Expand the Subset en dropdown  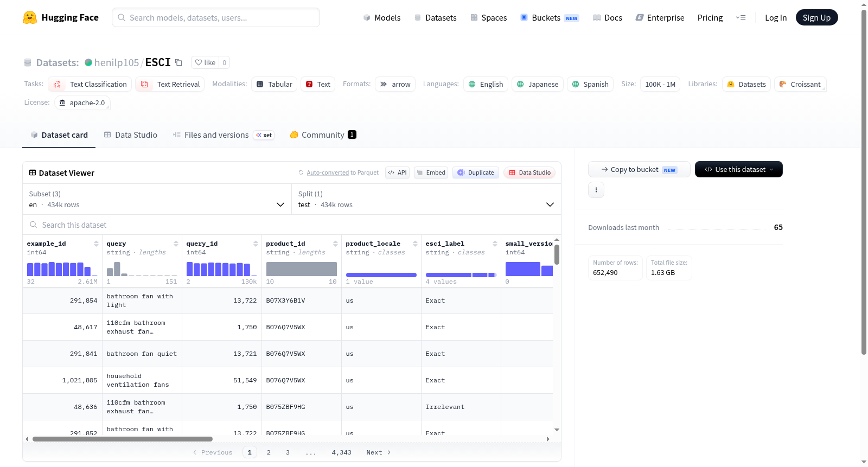point(157,199)
